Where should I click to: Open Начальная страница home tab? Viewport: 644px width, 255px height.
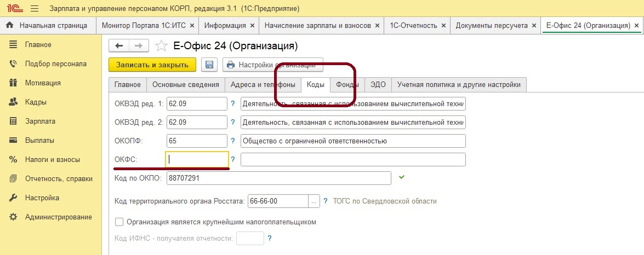pos(48,25)
